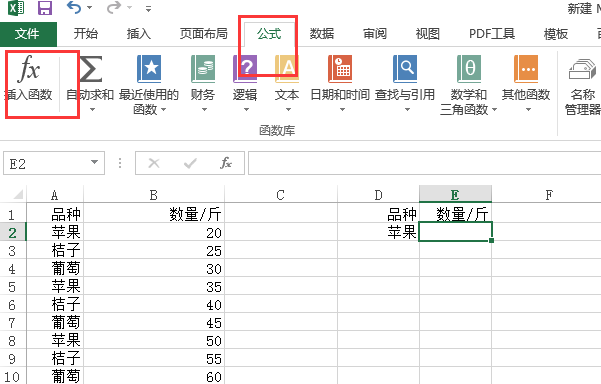
Task: Select column A header
Action: tap(55, 195)
